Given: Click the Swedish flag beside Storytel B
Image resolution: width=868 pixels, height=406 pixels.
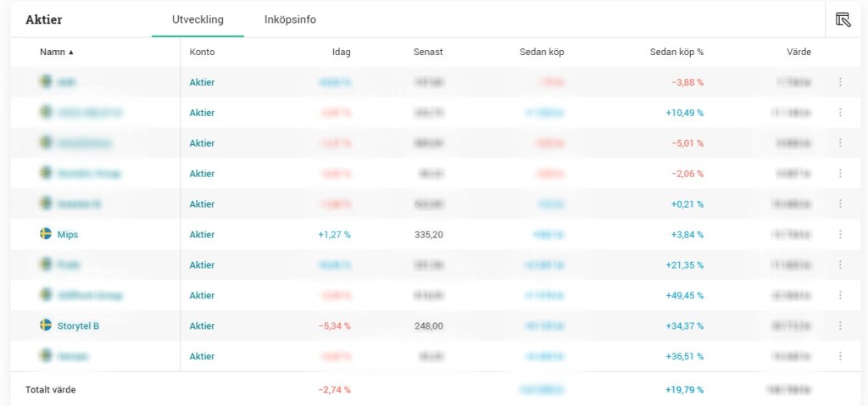Looking at the screenshot, I should tap(46, 325).
